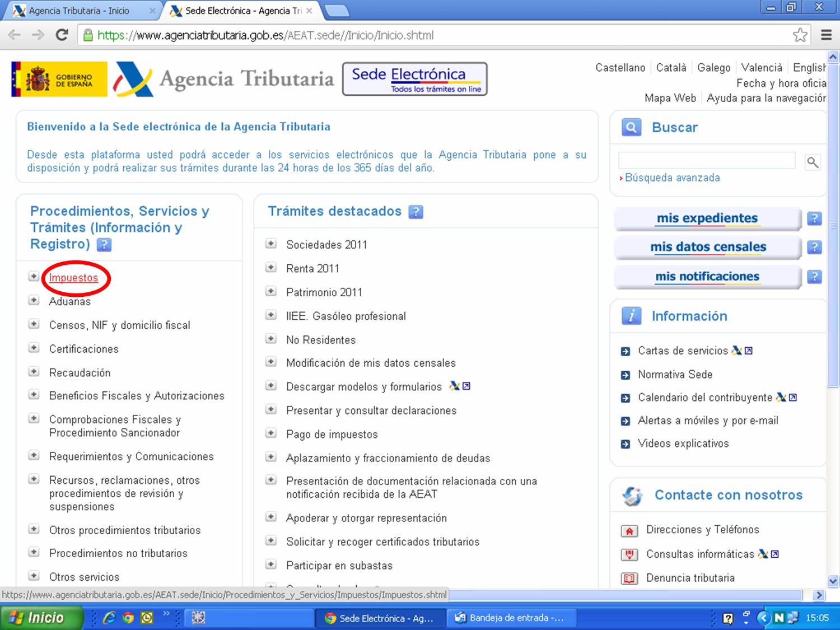Switch language to Galego
This screenshot has width=840, height=630.
(x=714, y=68)
